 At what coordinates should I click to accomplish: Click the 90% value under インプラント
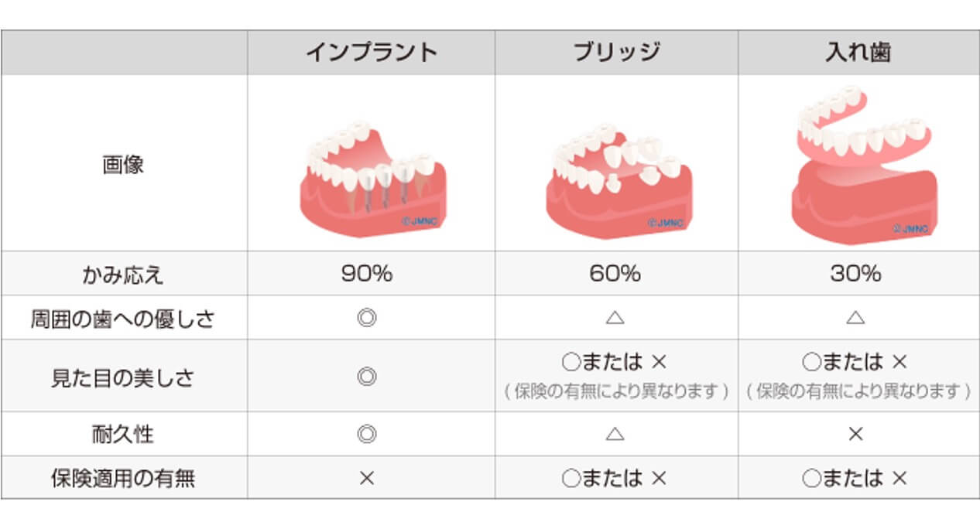coord(367,273)
